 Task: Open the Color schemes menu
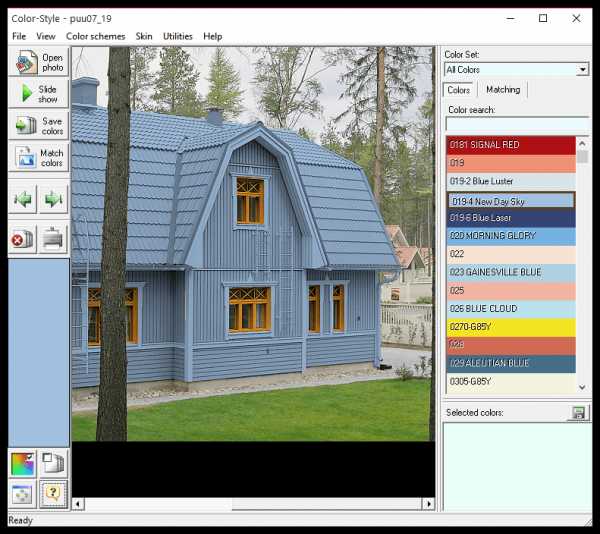click(x=96, y=36)
